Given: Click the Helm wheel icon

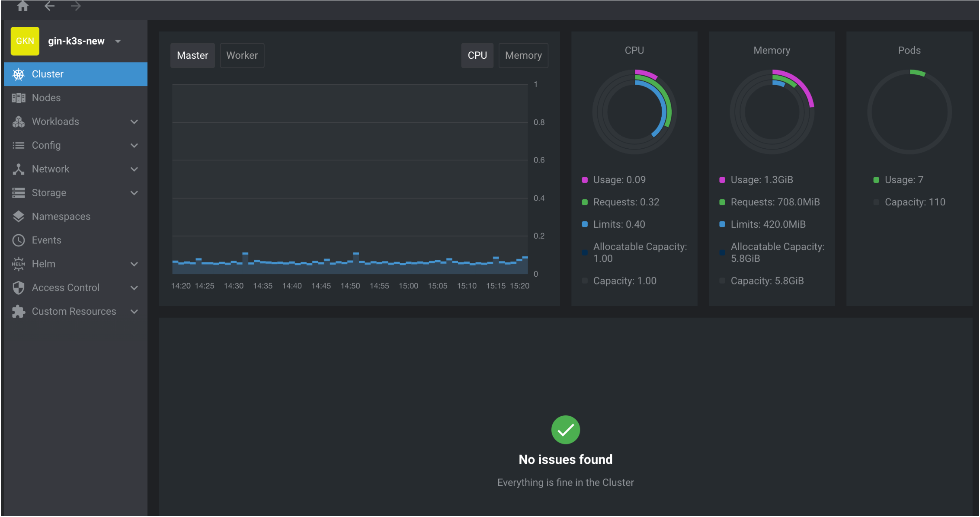Looking at the screenshot, I should (18, 264).
